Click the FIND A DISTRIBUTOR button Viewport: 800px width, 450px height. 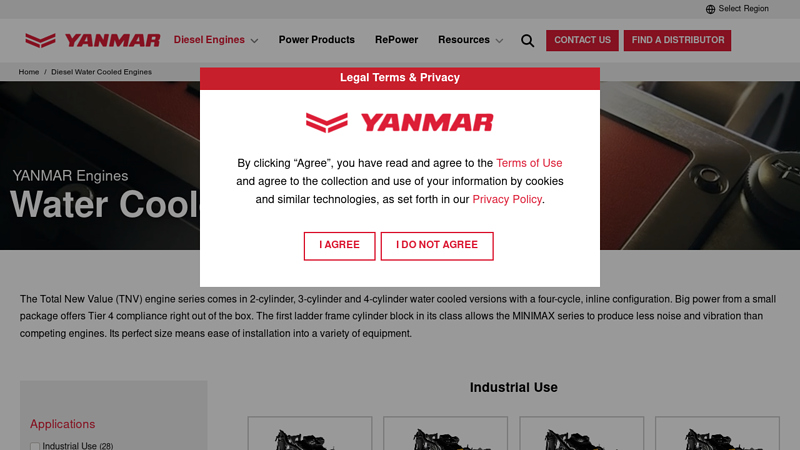[x=677, y=40]
